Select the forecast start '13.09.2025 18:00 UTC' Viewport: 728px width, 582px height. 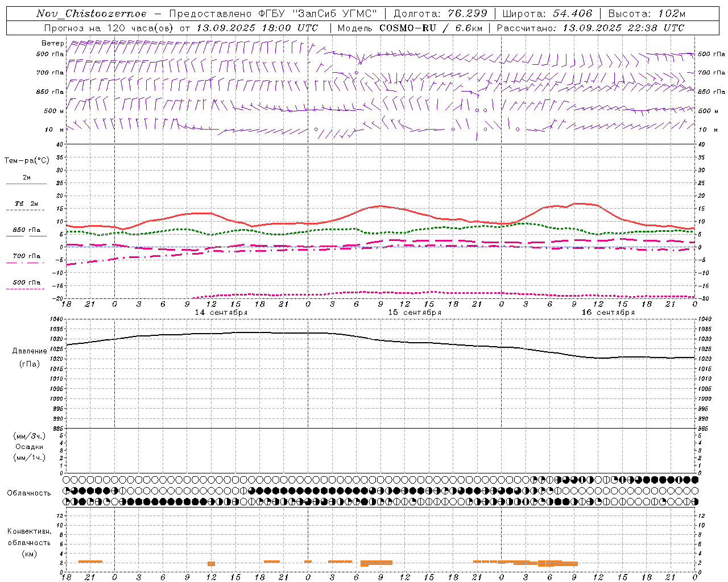pos(257,28)
